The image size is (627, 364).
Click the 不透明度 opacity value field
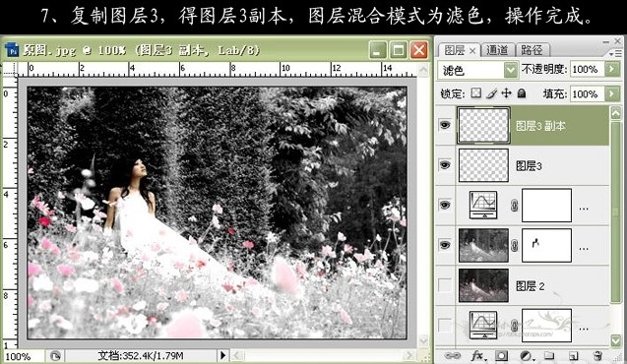pyautogui.click(x=588, y=69)
